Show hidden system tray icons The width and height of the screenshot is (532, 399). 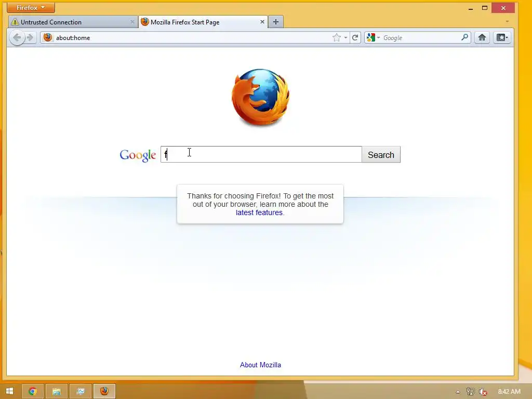[458, 392]
